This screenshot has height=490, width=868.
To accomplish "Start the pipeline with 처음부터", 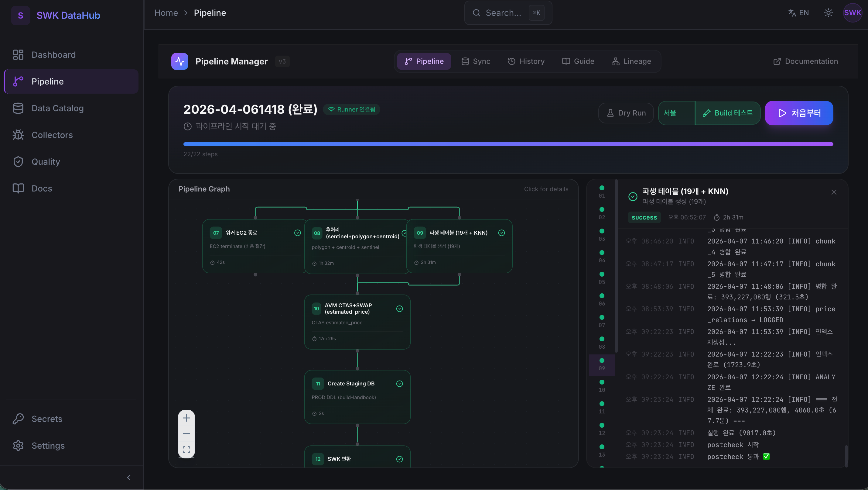I will [x=799, y=113].
